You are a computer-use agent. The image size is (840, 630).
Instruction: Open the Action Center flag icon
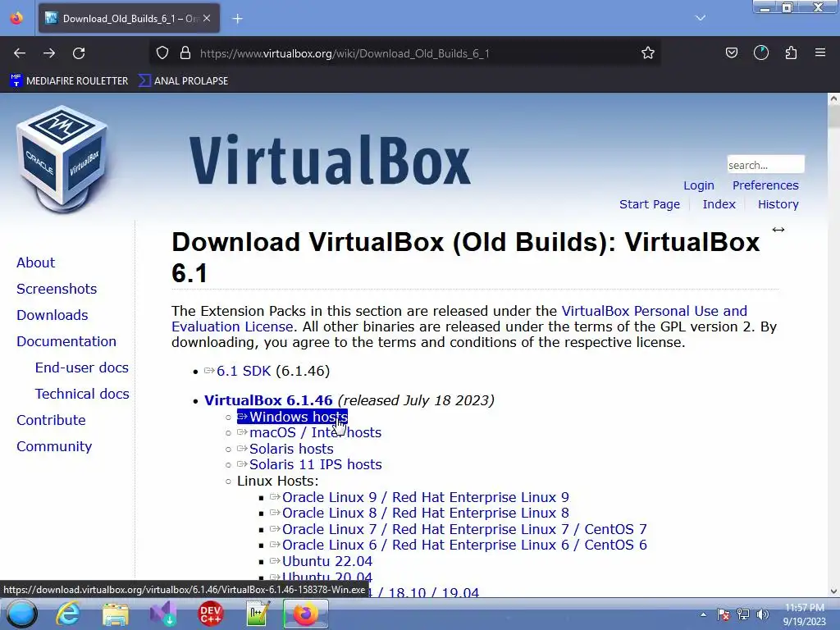pos(724,614)
